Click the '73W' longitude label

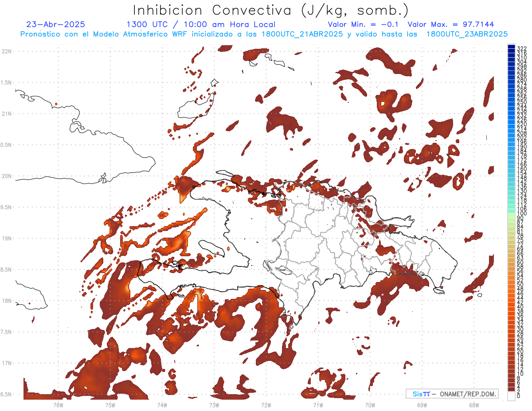point(214,405)
